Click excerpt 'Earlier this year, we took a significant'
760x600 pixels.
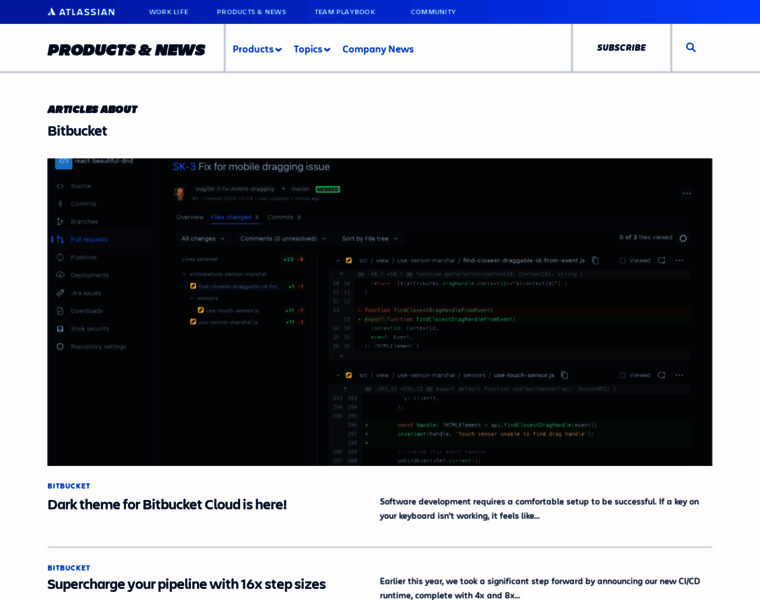pos(539,588)
